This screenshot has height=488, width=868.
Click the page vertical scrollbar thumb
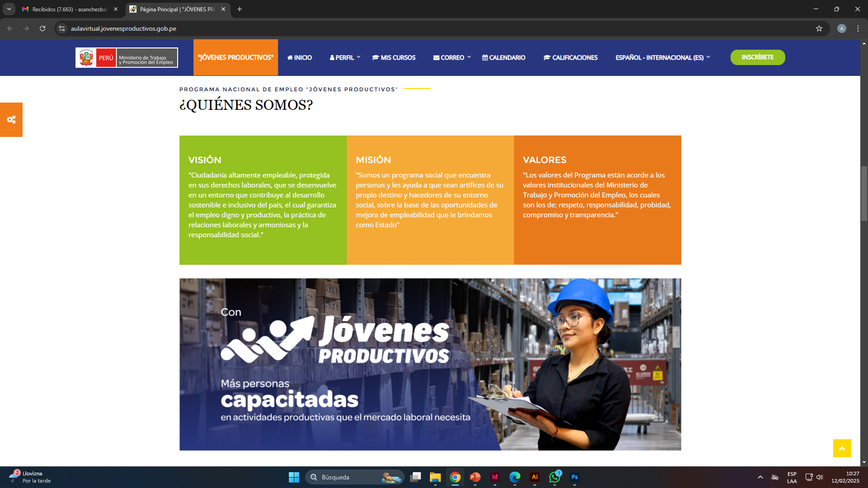(864, 193)
